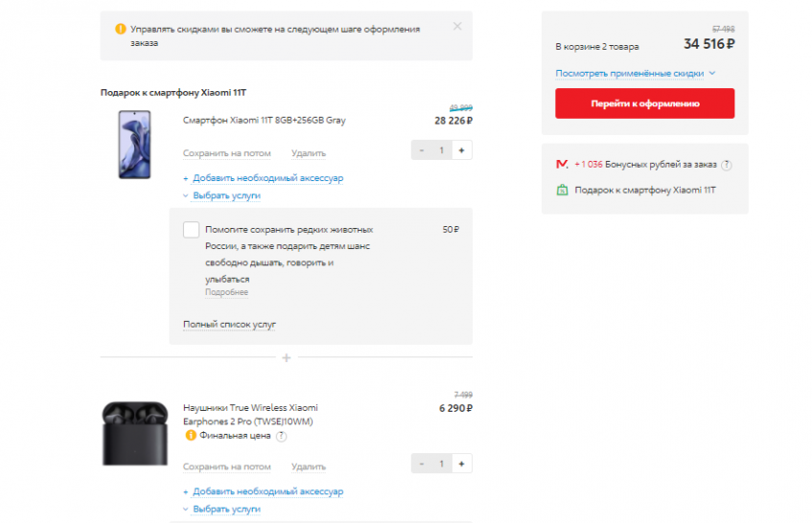Open Полный список услуг link

tap(229, 325)
